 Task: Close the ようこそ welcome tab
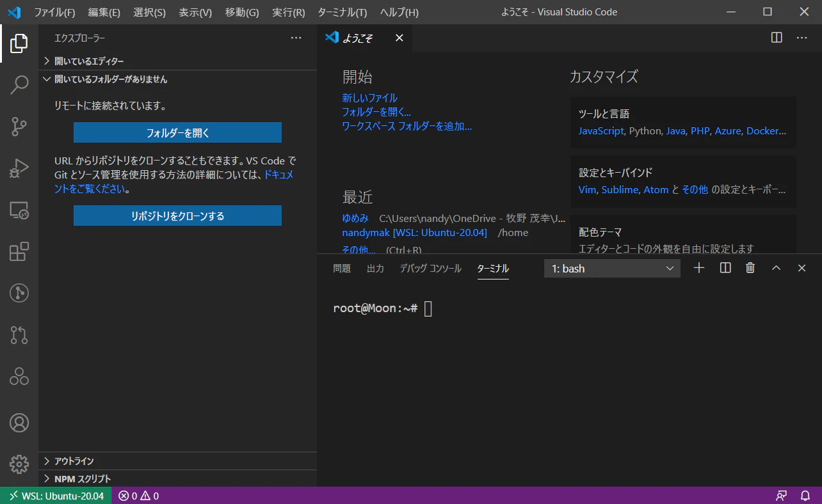tap(399, 38)
